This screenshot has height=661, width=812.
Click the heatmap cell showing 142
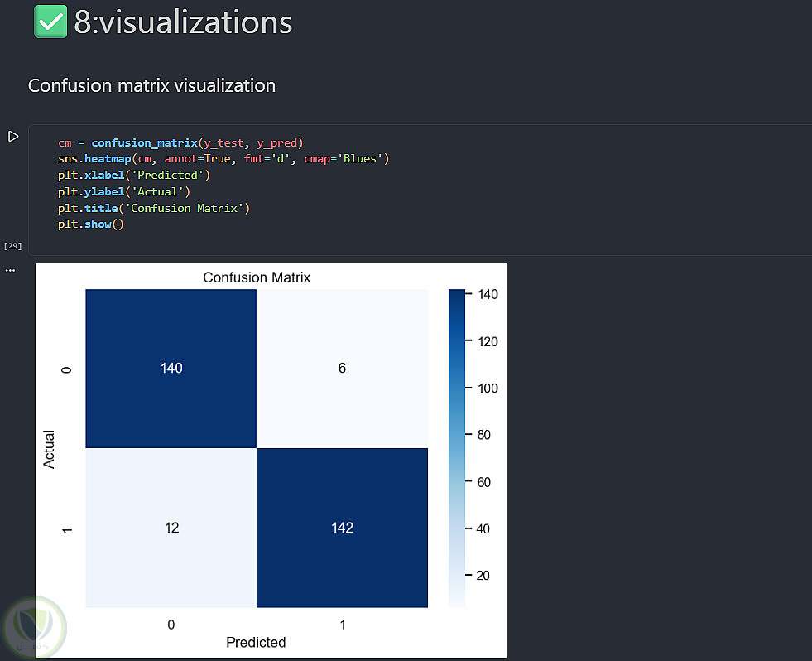pyautogui.click(x=342, y=528)
